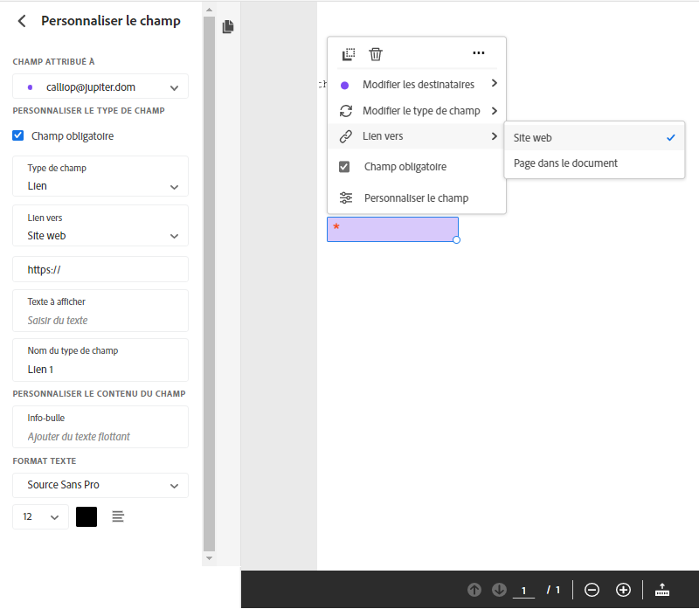Viewport: 699px width, 616px height.
Task: Open the Source Sans Pro font dropdown
Action: pos(100,485)
